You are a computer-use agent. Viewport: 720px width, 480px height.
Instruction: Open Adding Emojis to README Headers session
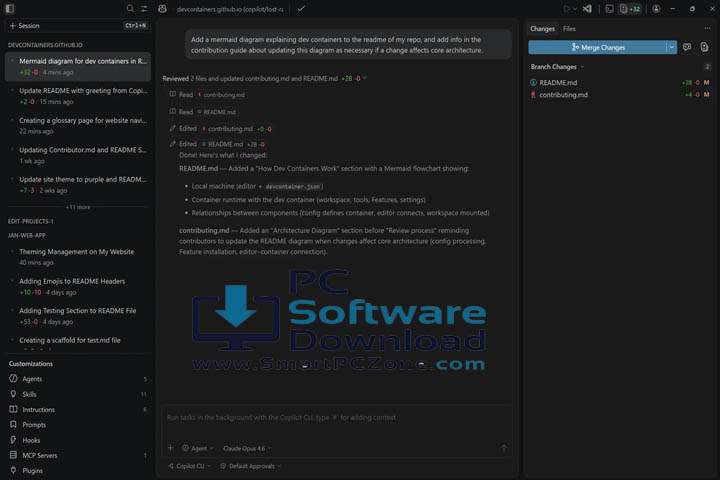(x=78, y=286)
